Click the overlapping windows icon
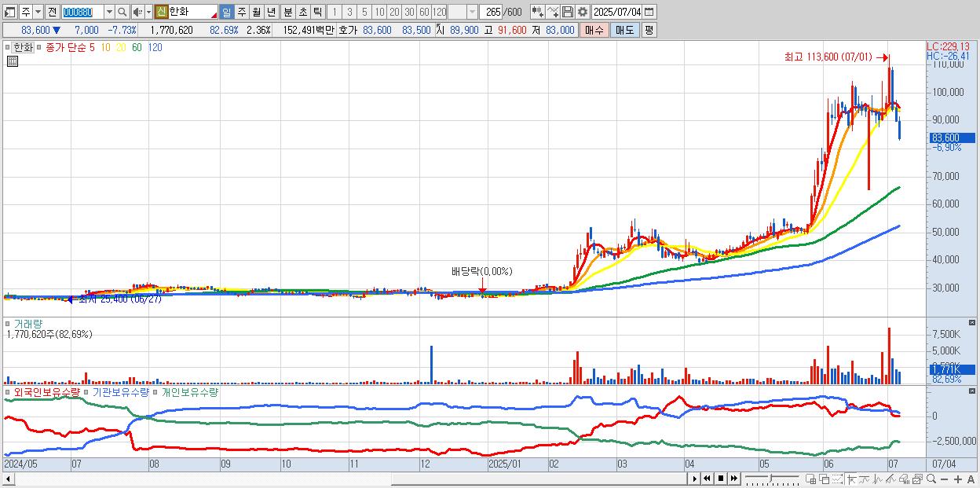Screen dimensions: 980x488 [x=825, y=479]
